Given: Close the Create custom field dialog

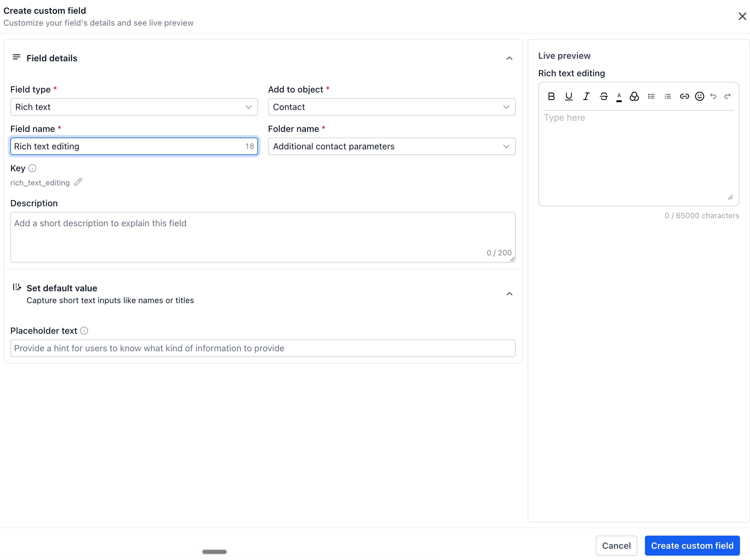Looking at the screenshot, I should click(742, 16).
